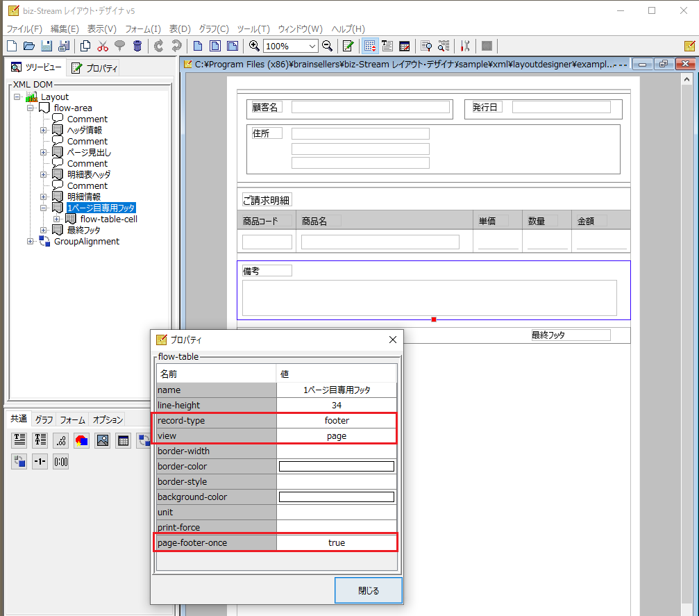Screen dimensions: 699x616
Task: Expand the 明細表ヘッダ tree node
Action: click(x=43, y=174)
